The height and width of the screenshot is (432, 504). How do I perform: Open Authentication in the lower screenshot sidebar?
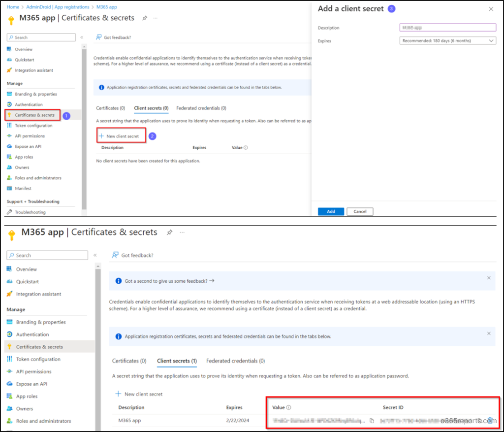click(28, 334)
